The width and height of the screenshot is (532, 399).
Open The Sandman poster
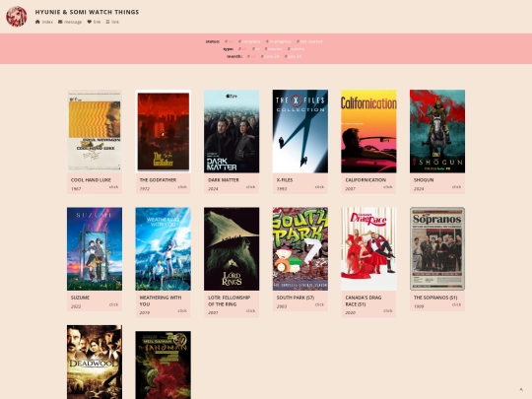point(163,366)
